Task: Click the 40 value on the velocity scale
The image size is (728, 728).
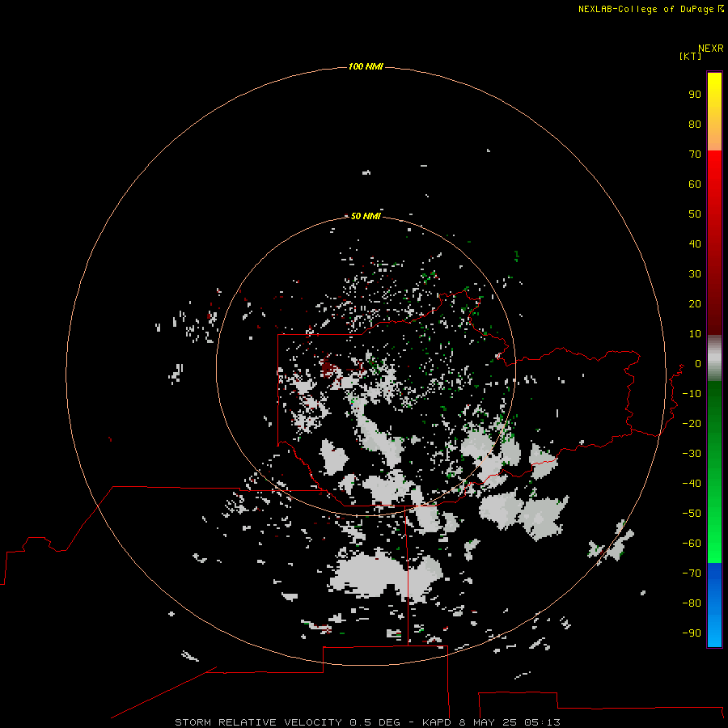Action: [x=695, y=244]
